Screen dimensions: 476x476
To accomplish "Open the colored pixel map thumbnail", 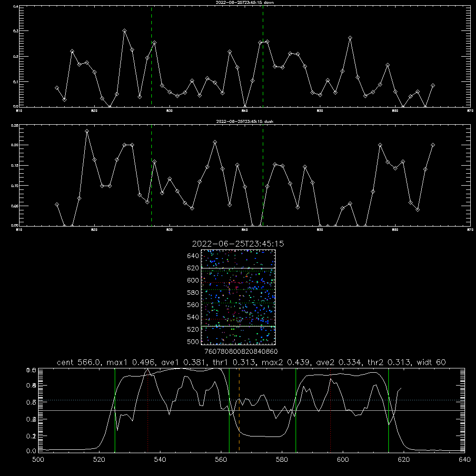I will click(x=238, y=297).
